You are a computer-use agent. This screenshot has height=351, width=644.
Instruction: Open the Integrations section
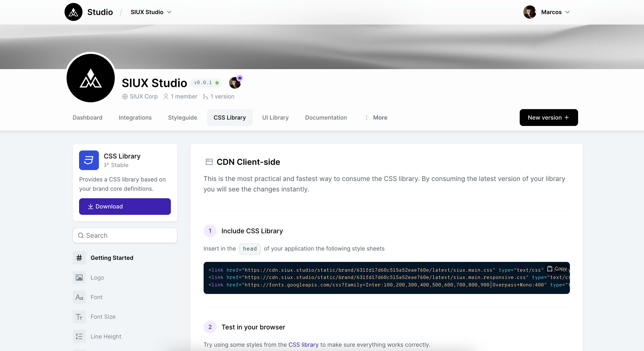coord(135,117)
